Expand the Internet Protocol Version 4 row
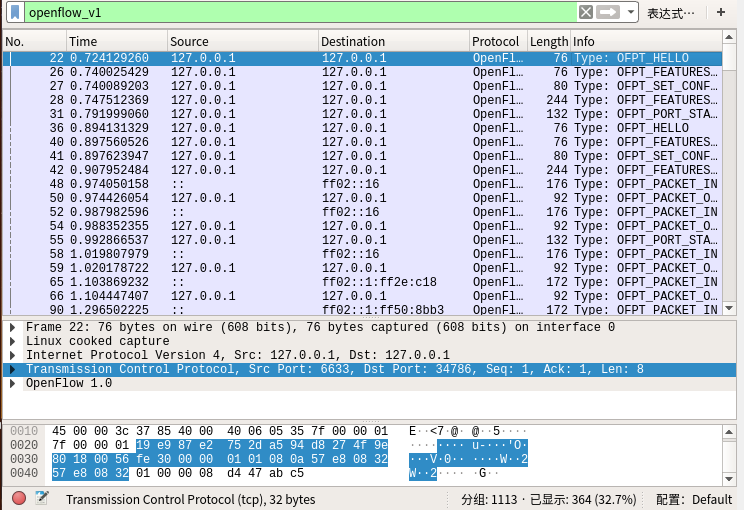Image resolution: width=744 pixels, height=510 pixels. tap(13, 355)
